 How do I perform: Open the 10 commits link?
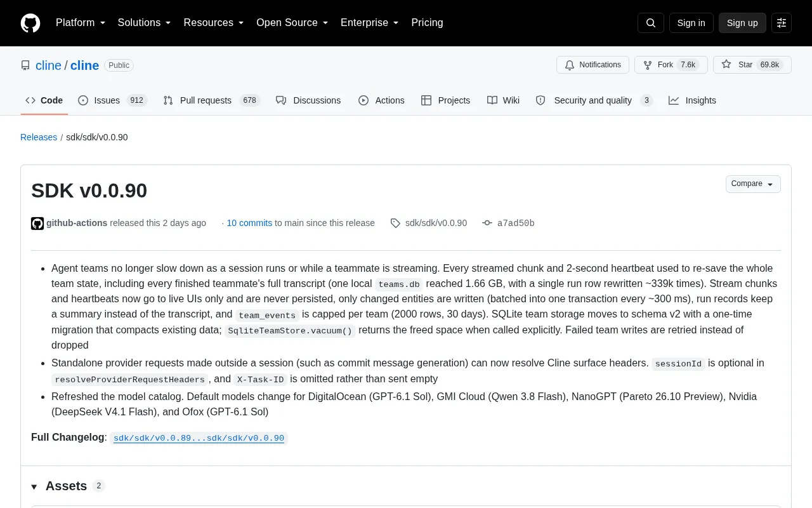pyautogui.click(x=249, y=223)
